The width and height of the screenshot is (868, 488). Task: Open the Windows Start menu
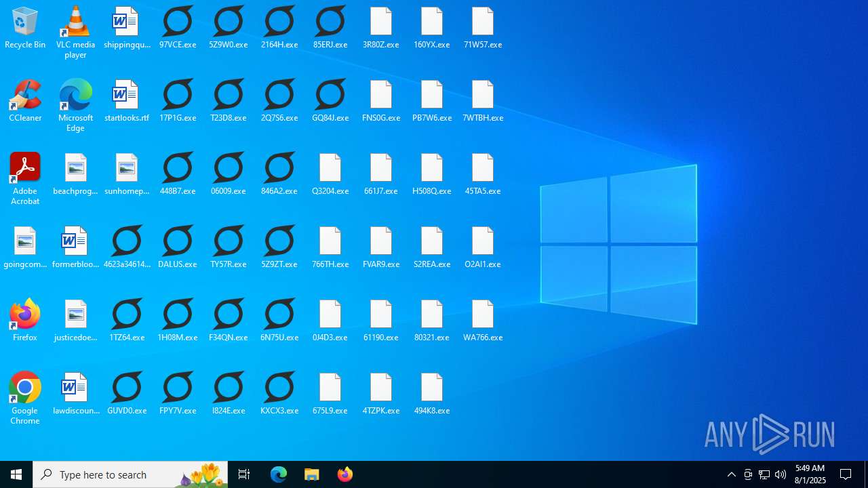tap(16, 474)
